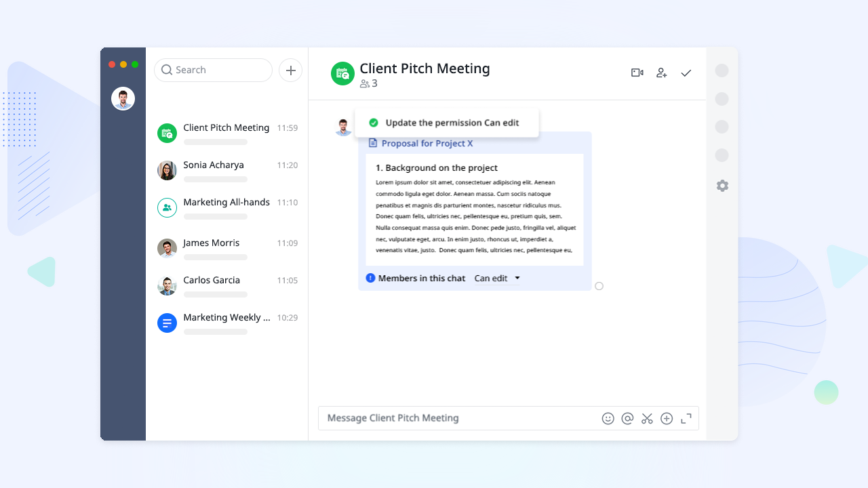Click the @ mention icon
The image size is (868, 488).
tap(627, 418)
